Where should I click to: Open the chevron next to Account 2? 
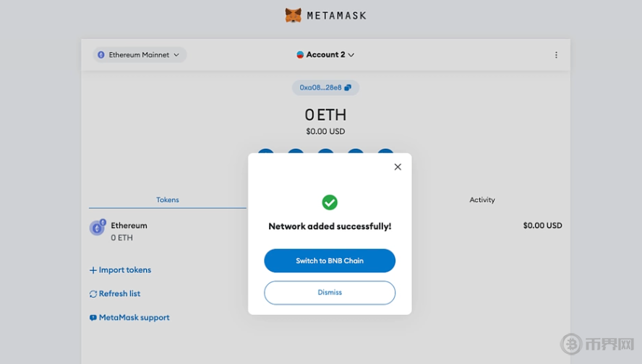[x=351, y=55]
